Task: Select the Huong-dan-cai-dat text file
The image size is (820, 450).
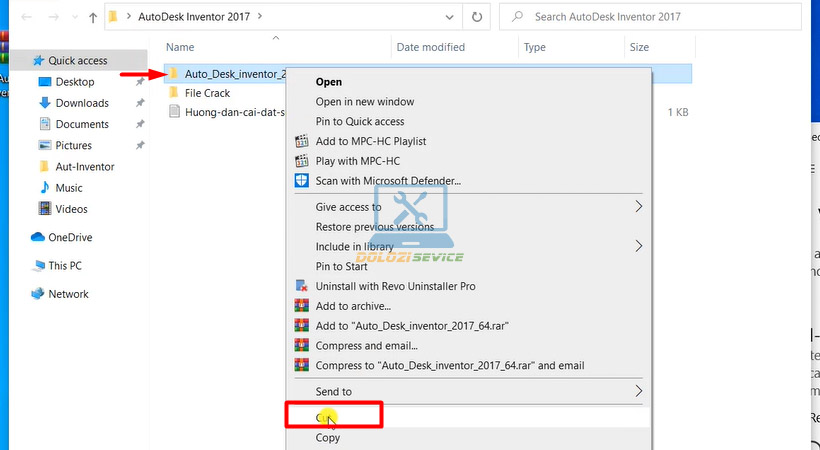Action: [234, 112]
